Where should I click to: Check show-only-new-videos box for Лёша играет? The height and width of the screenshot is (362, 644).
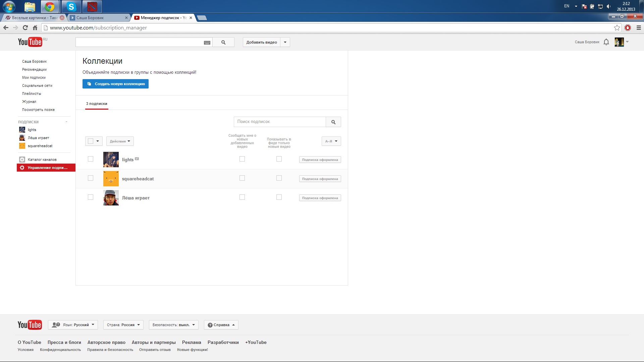pos(279,197)
